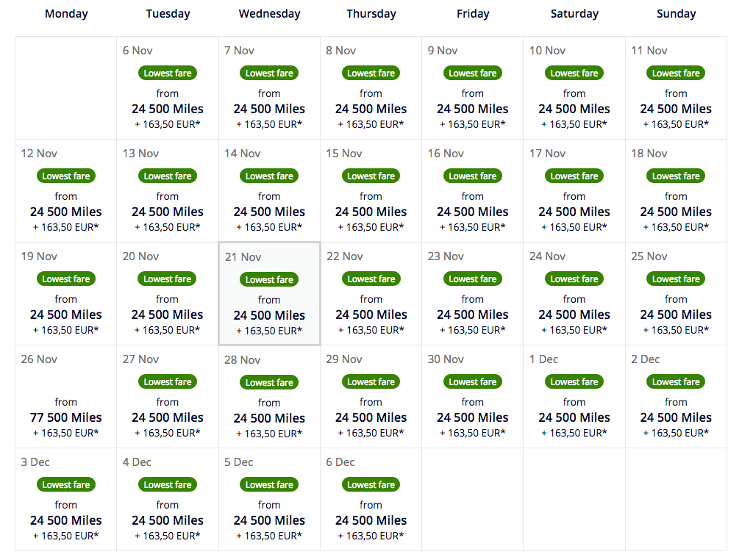Image resolution: width=753 pixels, height=560 pixels.
Task: Select the 5 Dec fare cell
Action: click(269, 500)
